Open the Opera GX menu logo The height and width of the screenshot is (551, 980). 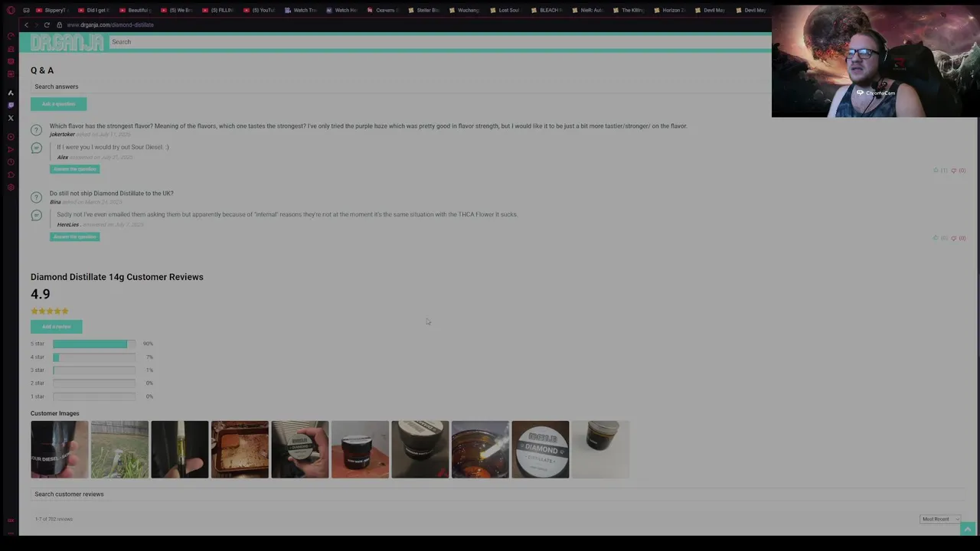click(x=11, y=10)
